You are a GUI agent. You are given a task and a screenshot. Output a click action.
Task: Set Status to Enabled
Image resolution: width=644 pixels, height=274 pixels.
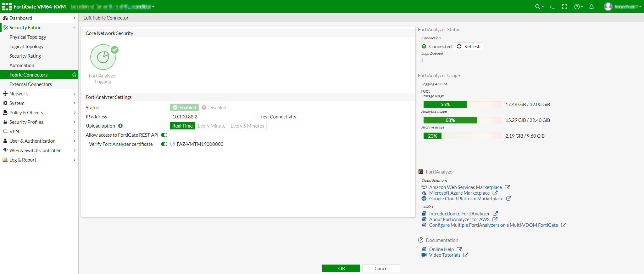(x=184, y=107)
